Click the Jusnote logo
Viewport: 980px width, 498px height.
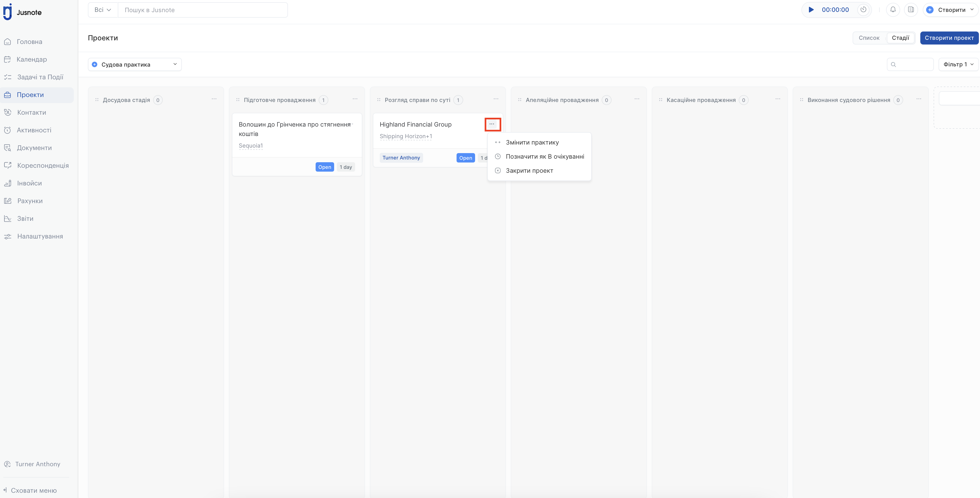tap(22, 12)
